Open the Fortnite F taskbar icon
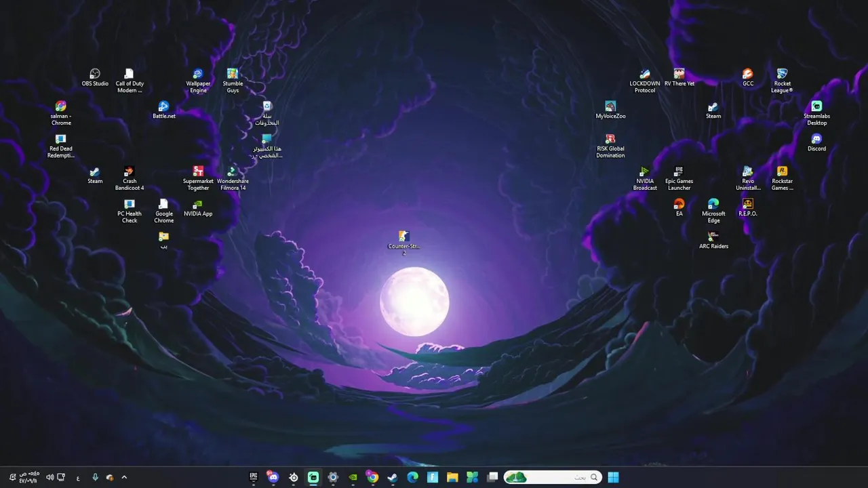 (433, 477)
